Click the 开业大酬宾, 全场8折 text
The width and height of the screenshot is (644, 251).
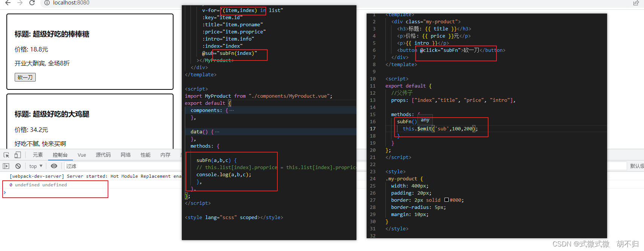pos(42,63)
